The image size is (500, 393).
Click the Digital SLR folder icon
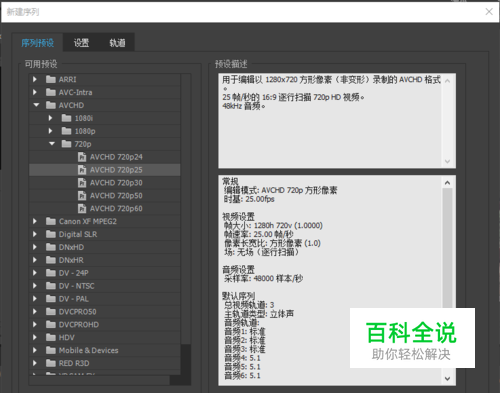(51, 234)
